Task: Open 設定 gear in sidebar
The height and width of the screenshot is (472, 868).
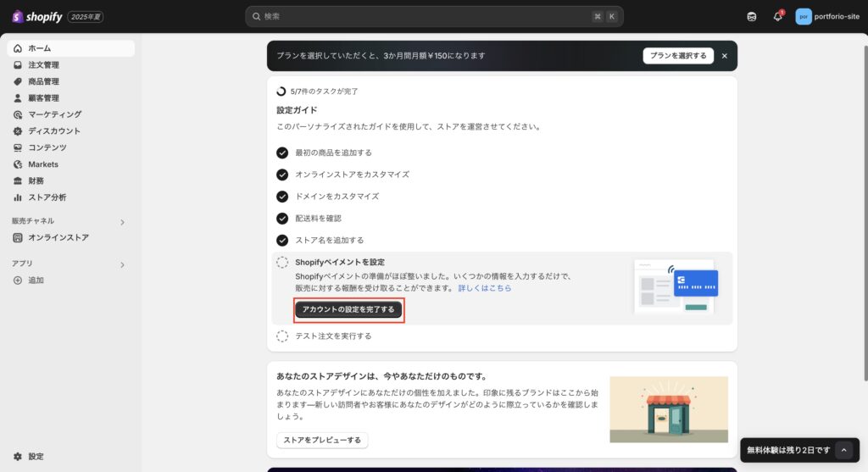Action: coord(18,456)
